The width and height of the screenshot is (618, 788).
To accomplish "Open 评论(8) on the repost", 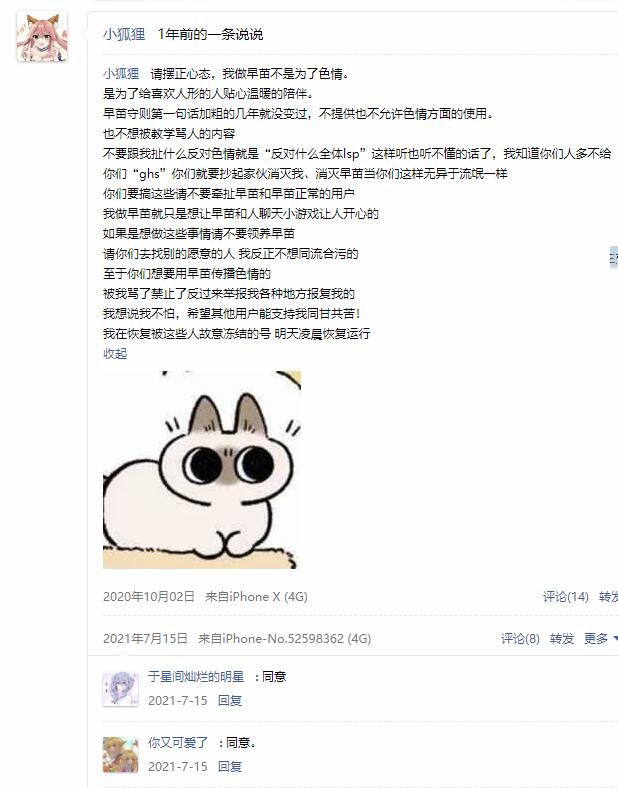I will [520, 639].
